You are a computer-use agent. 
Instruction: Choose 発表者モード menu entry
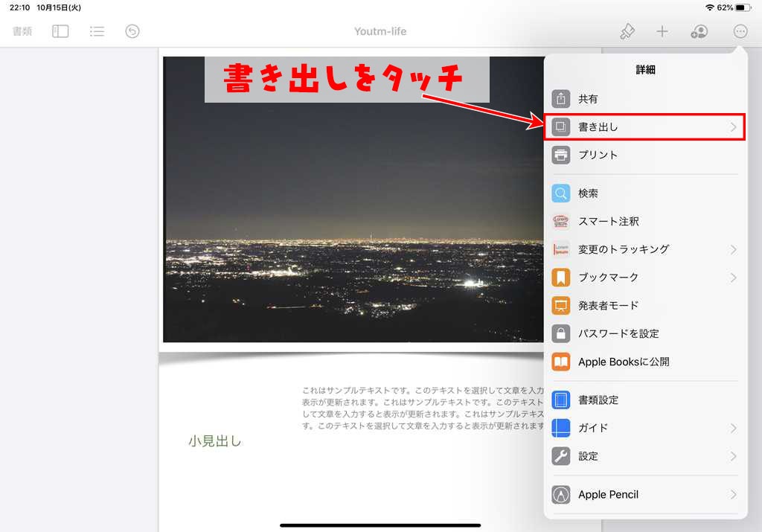click(645, 306)
